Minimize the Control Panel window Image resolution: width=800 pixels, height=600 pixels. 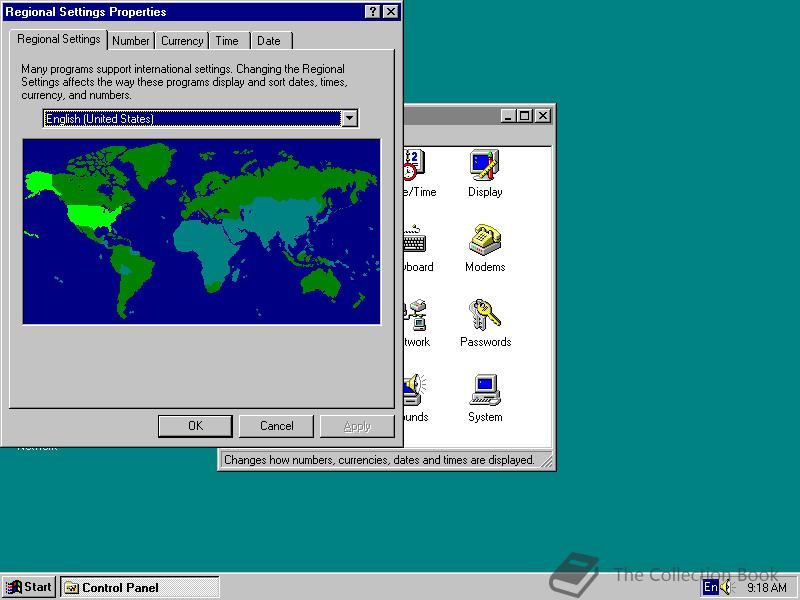(x=508, y=116)
